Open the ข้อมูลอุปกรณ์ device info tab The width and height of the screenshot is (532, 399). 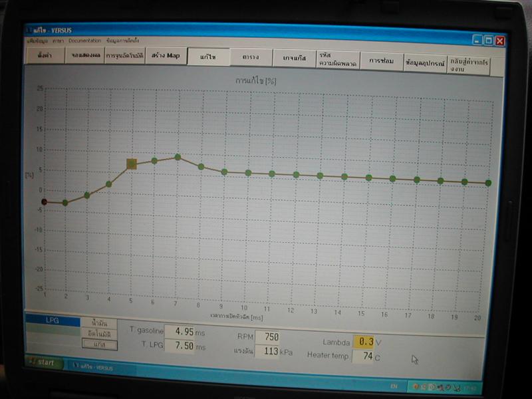[x=425, y=63]
